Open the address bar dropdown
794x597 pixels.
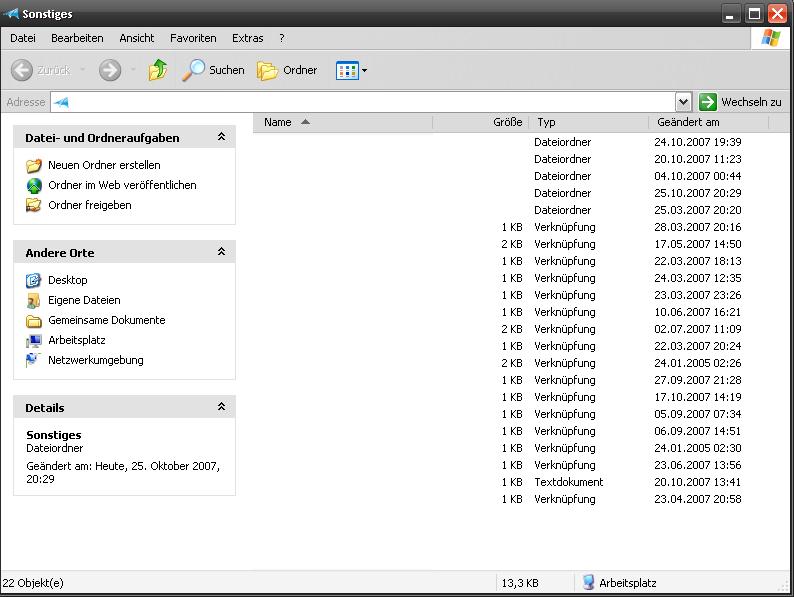point(683,102)
